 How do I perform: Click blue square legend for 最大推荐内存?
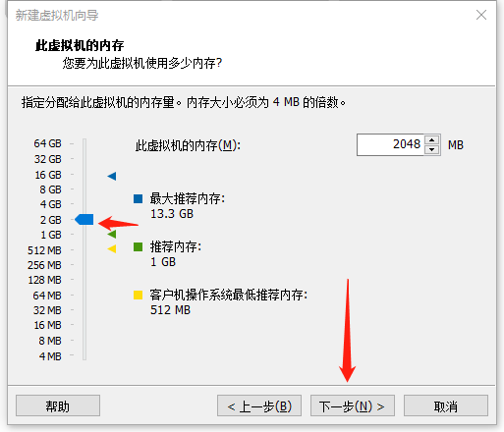click(138, 198)
